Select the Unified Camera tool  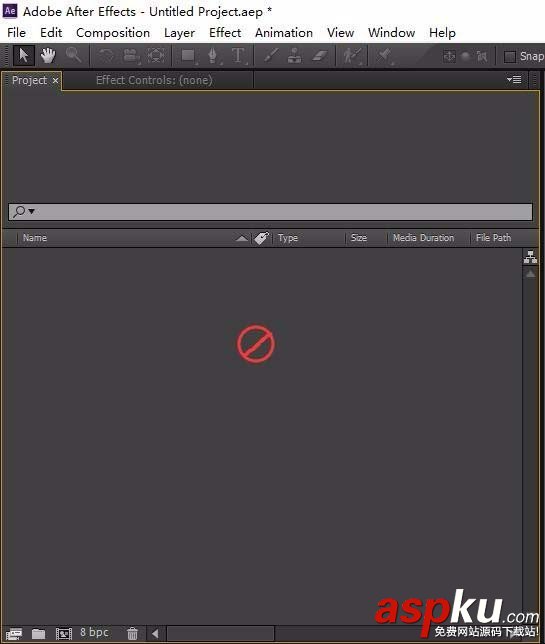tap(131, 55)
